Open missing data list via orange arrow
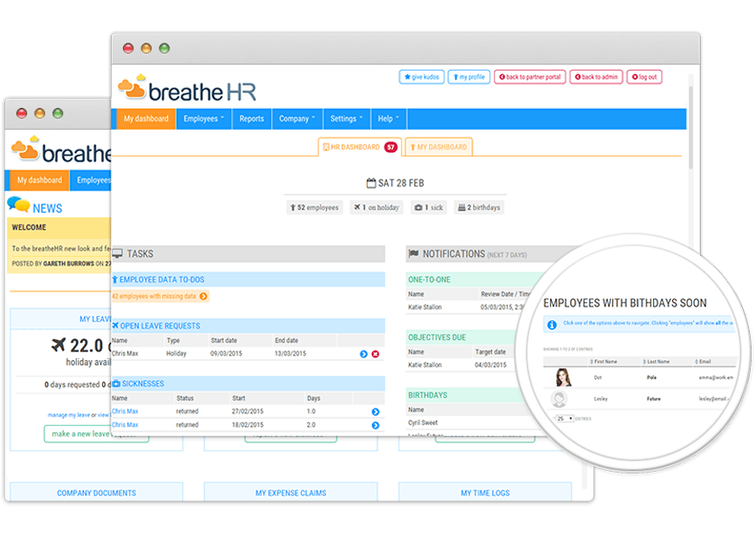 (x=203, y=296)
